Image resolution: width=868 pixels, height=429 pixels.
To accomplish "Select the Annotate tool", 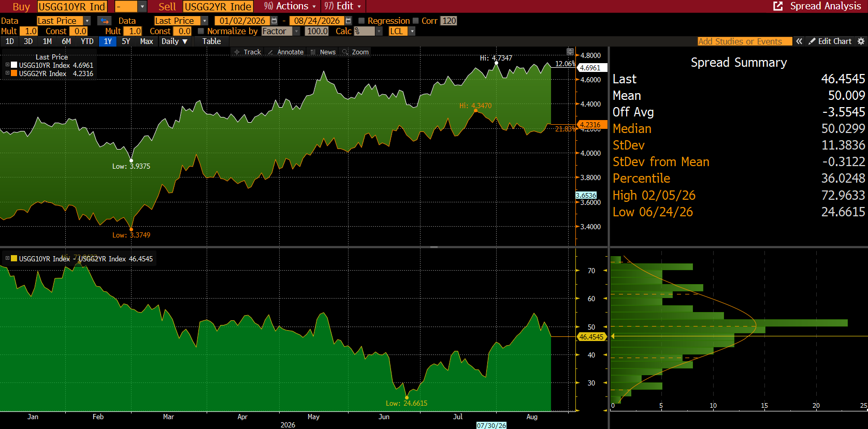I will 286,52.
